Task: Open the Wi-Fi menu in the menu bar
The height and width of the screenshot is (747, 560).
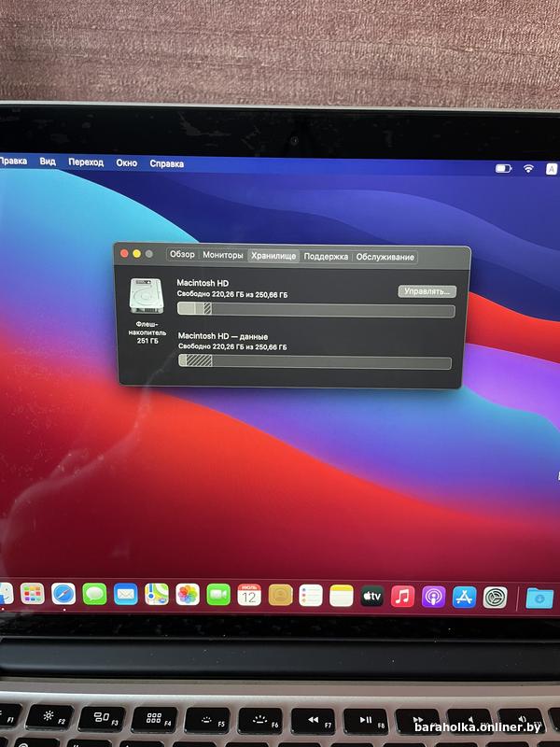Action: tap(528, 168)
